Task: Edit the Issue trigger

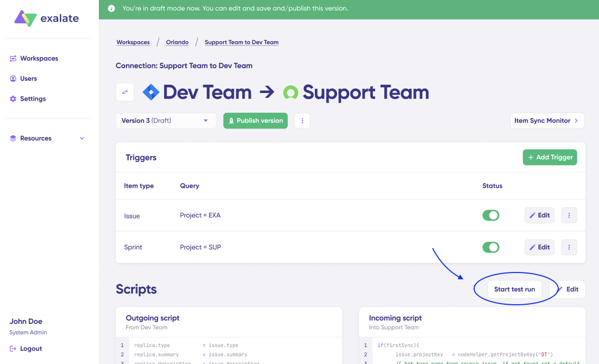Action: [x=539, y=215]
